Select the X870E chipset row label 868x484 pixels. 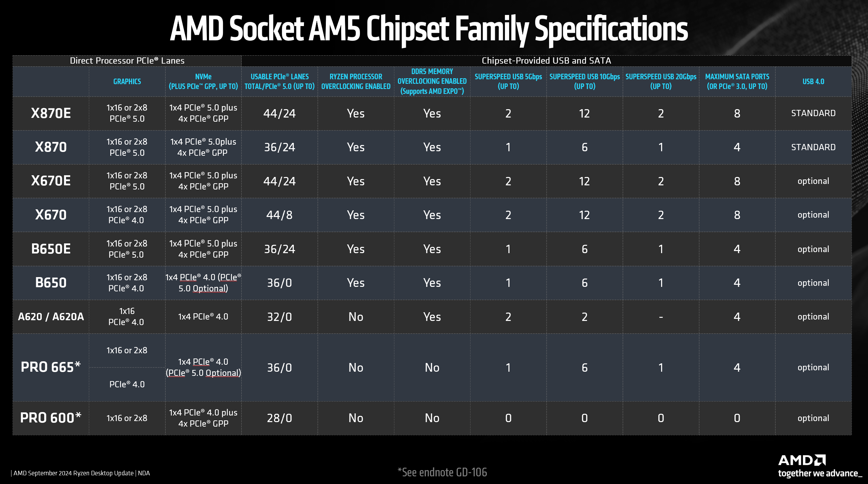(x=51, y=113)
